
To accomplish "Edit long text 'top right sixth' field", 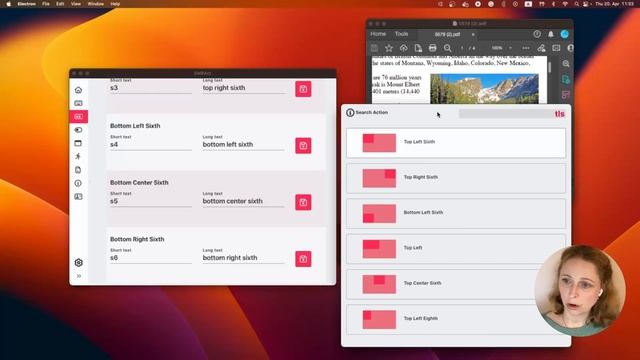I will pyautogui.click(x=243, y=88).
